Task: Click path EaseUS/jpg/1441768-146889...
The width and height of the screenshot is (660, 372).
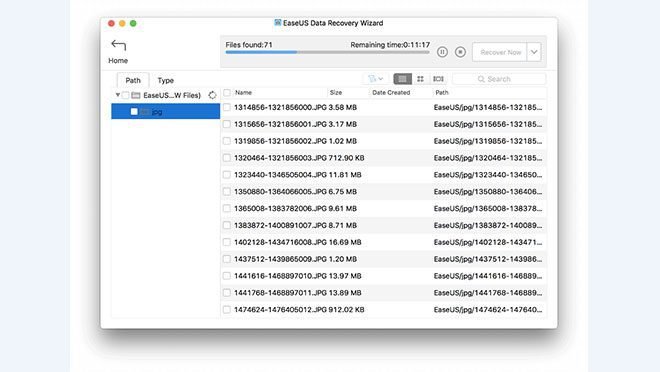Action: click(488, 292)
